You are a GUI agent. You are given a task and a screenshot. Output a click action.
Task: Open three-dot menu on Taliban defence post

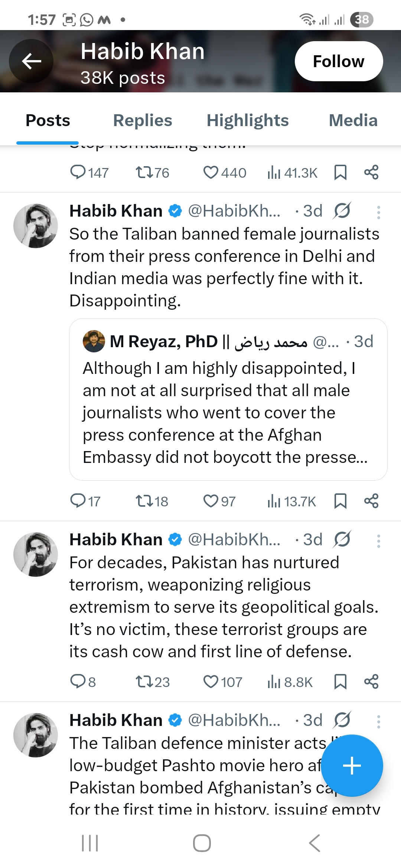click(378, 722)
